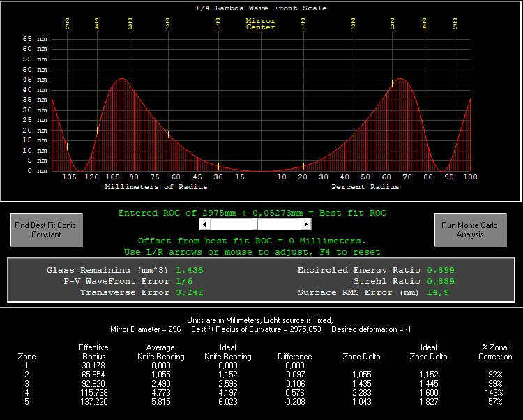Image resolution: width=523 pixels, height=420 pixels.
Task: Click the 65 nm axis label
Action: pos(35,39)
